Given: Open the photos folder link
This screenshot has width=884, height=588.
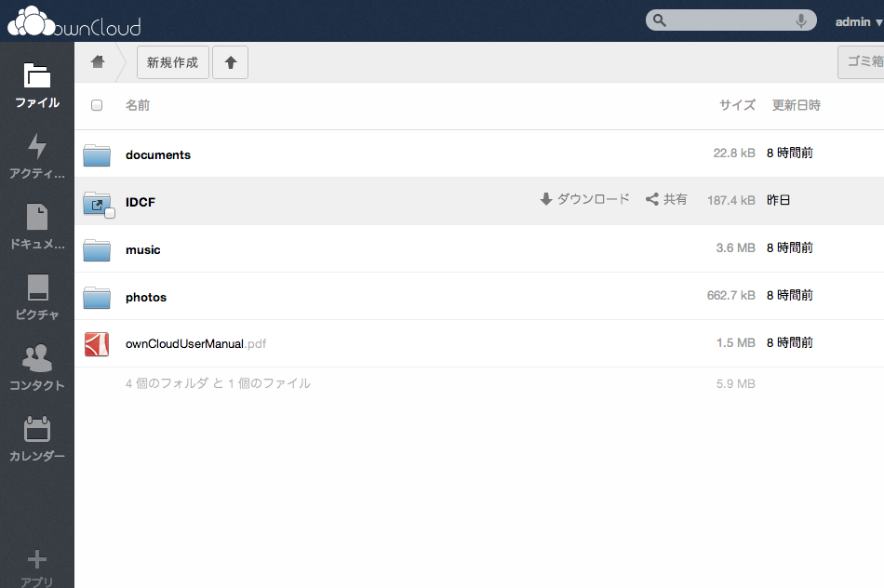Looking at the screenshot, I should coord(146,297).
